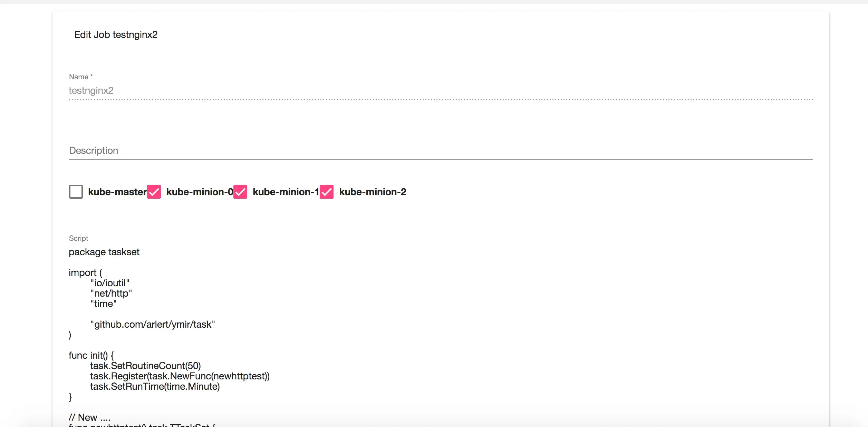Viewport: 868px width, 427px height.
Task: Uncheck the kube-minion-1 checkbox
Action: (240, 192)
